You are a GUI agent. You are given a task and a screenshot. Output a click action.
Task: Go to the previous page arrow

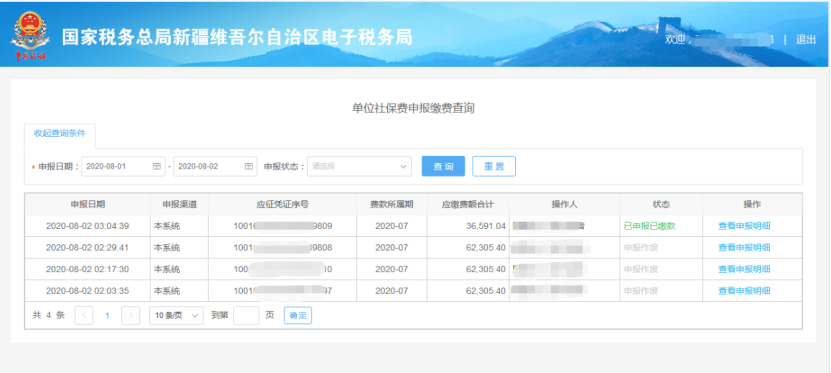84,315
